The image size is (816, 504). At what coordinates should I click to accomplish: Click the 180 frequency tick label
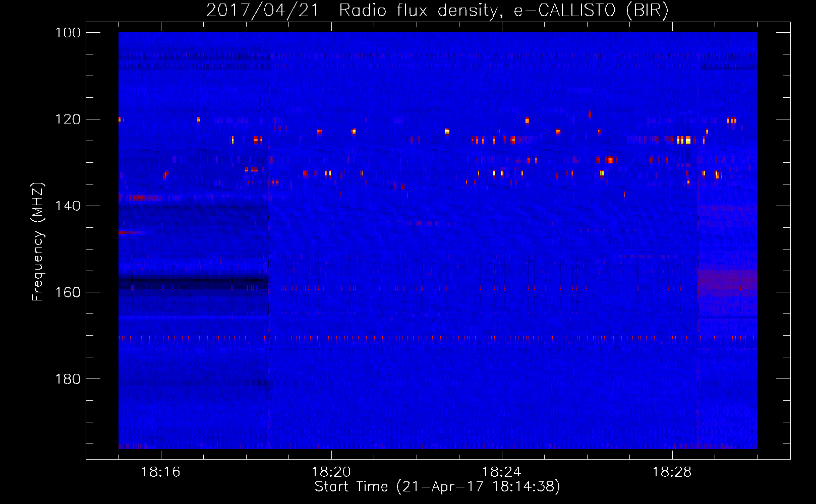pyautogui.click(x=68, y=379)
